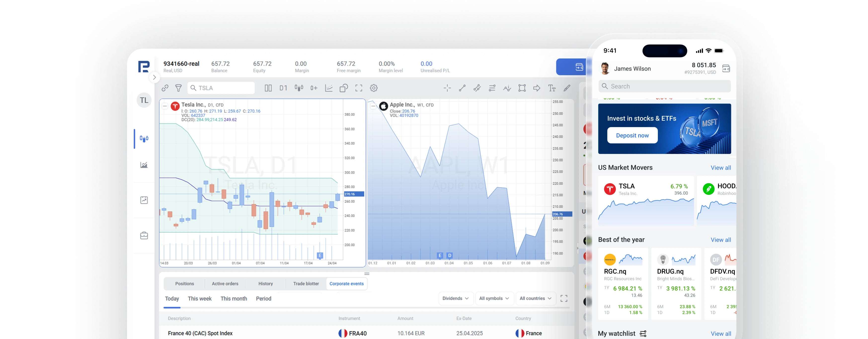This screenshot has height=339, width=868.
Task: Open the Dividends dropdown
Action: [456, 298]
